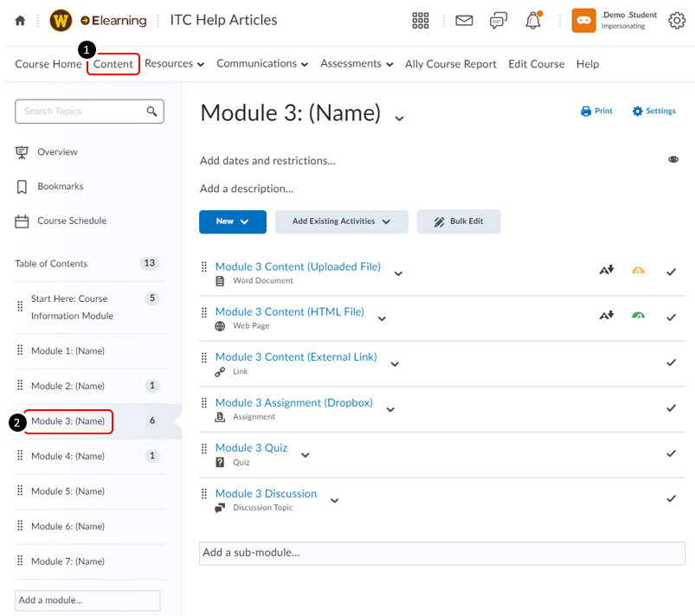Open the Assessments dropdown in the navbar
Image resolution: width=695 pixels, height=616 pixels.
click(355, 63)
